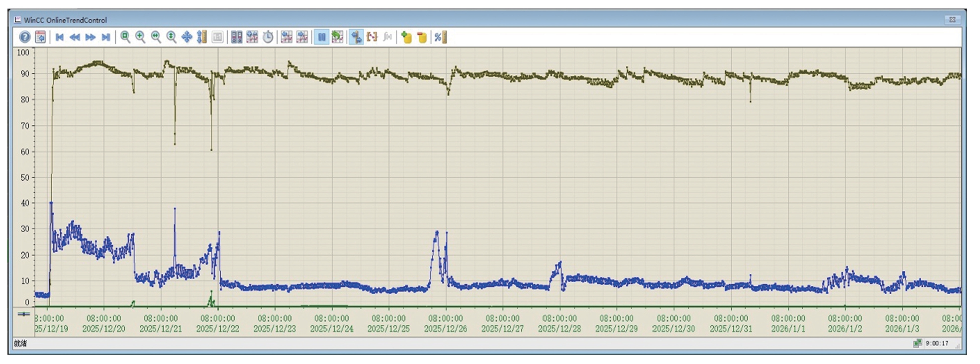The width and height of the screenshot is (980, 364).
Task: Click the Connect backup icon
Action: click(x=406, y=37)
